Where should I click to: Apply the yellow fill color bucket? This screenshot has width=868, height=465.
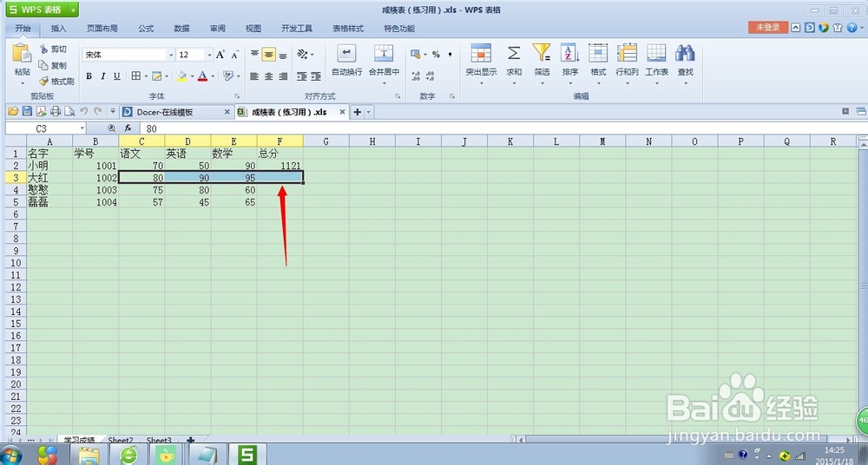pyautogui.click(x=181, y=75)
